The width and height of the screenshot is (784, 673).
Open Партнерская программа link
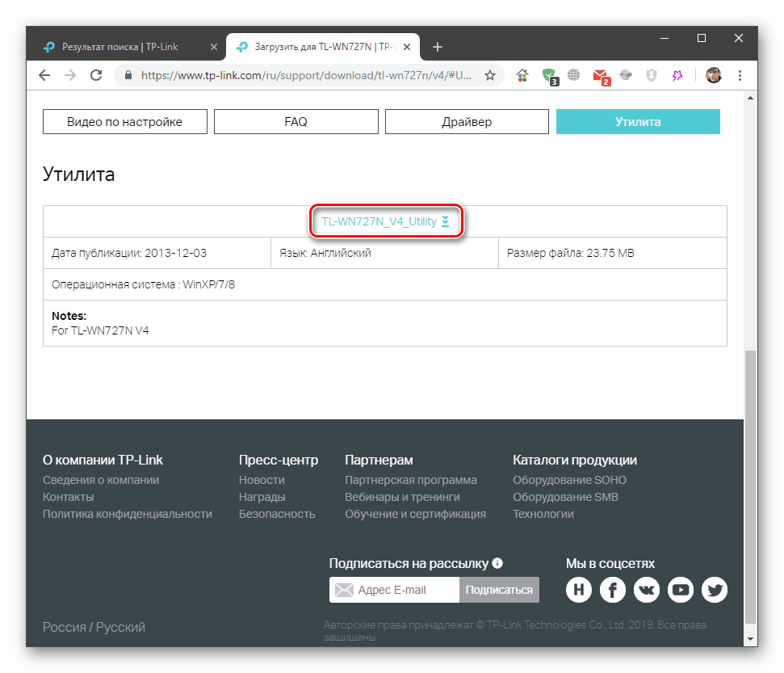tap(411, 481)
